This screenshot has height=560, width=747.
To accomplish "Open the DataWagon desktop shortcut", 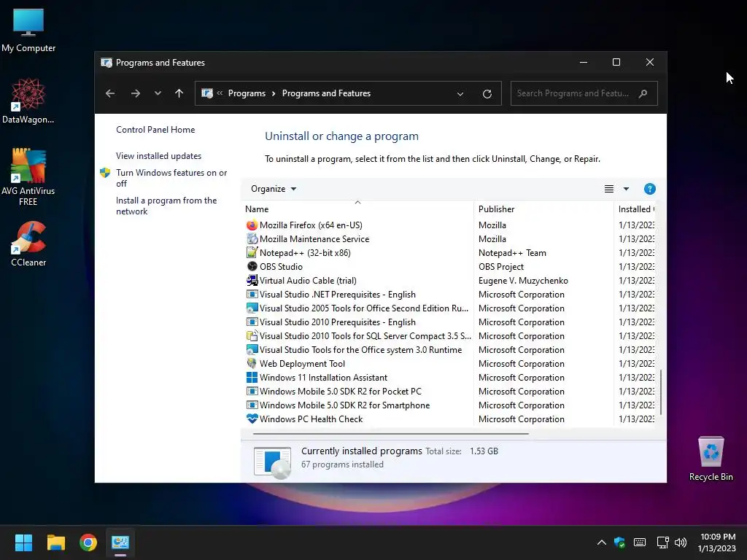I will click(x=28, y=101).
